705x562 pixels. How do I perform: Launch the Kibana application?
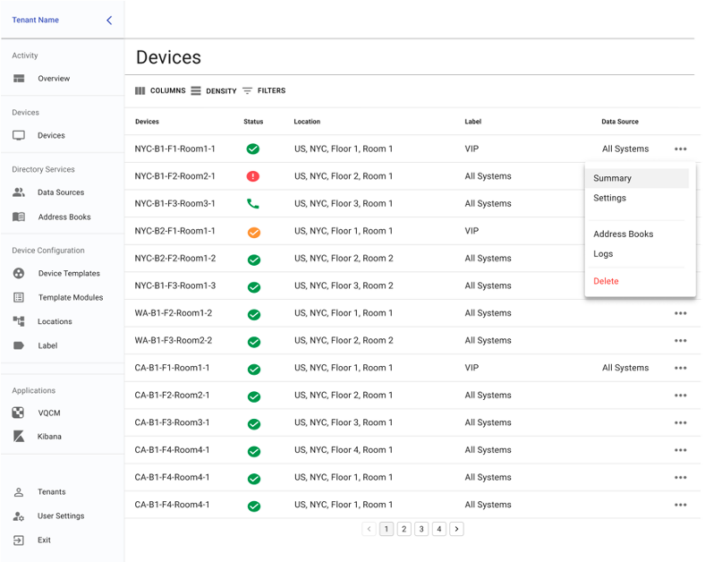coord(49,437)
